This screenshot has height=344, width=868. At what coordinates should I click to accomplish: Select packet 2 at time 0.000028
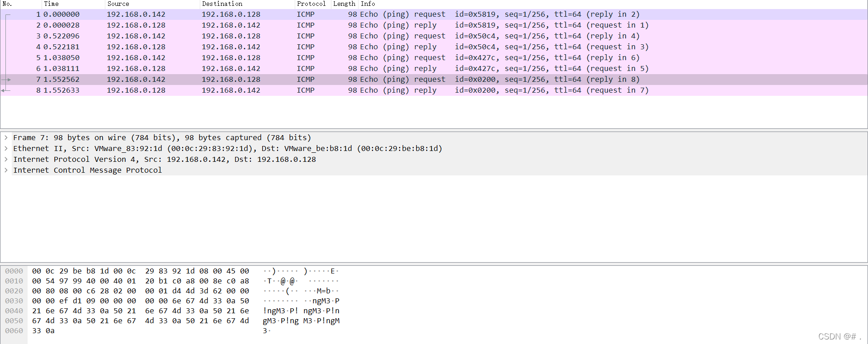(x=434, y=25)
